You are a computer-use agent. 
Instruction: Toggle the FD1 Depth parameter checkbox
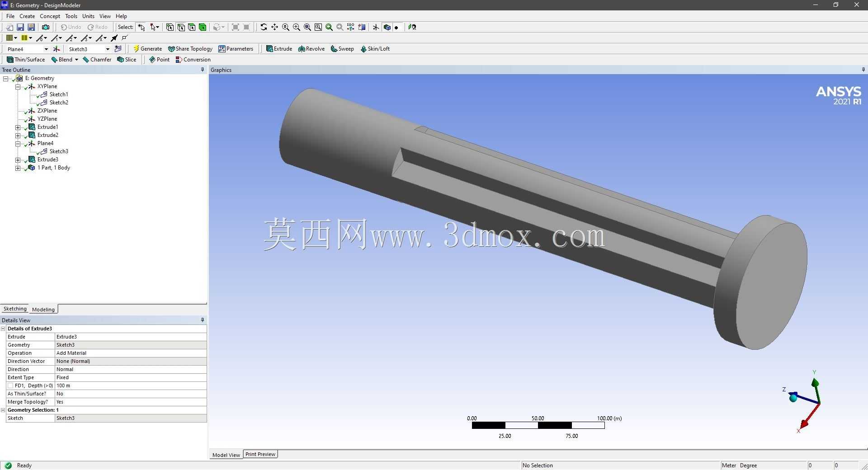pos(10,385)
